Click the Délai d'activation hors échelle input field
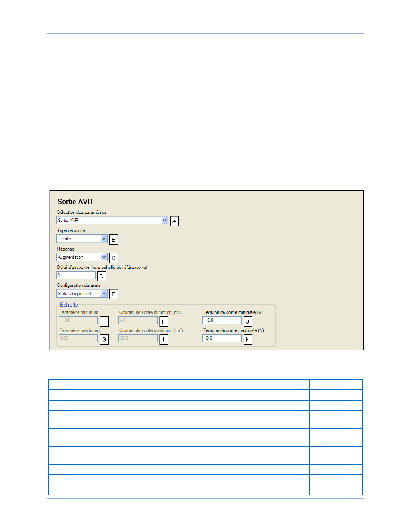This screenshot has height=532, width=411. [x=76, y=275]
